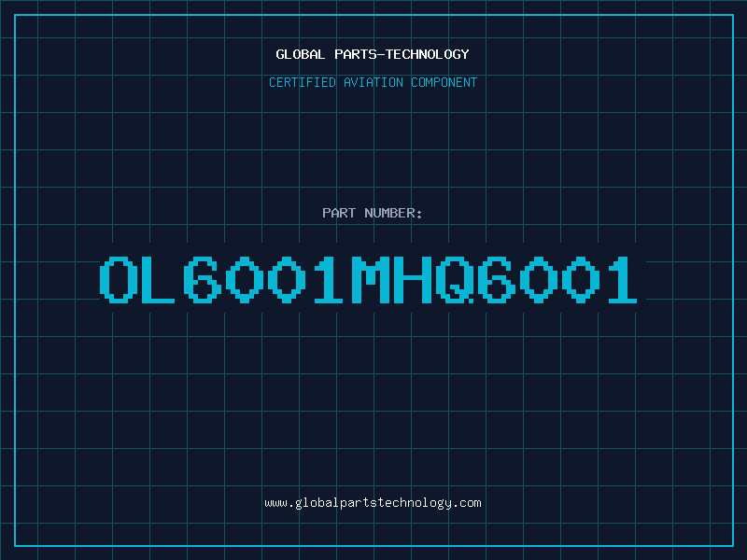Click the PART NUMBER: label
The height and width of the screenshot is (560, 747).
pyautogui.click(x=373, y=213)
